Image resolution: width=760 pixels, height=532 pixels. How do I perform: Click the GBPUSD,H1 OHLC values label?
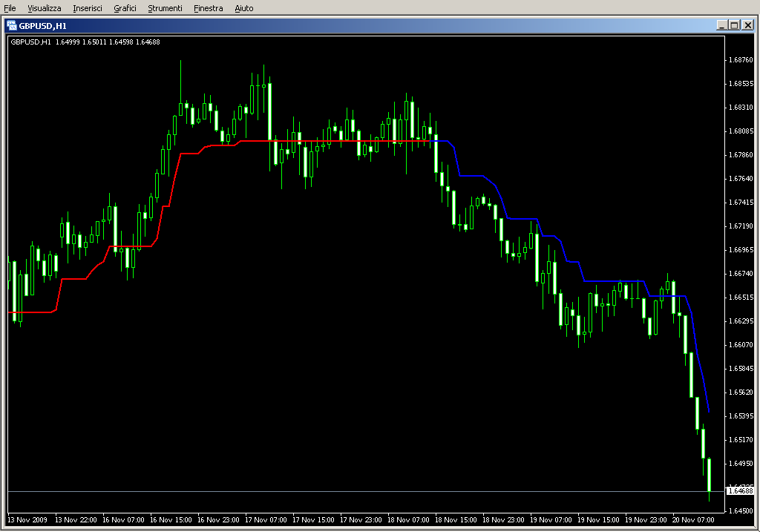pyautogui.click(x=85, y=42)
